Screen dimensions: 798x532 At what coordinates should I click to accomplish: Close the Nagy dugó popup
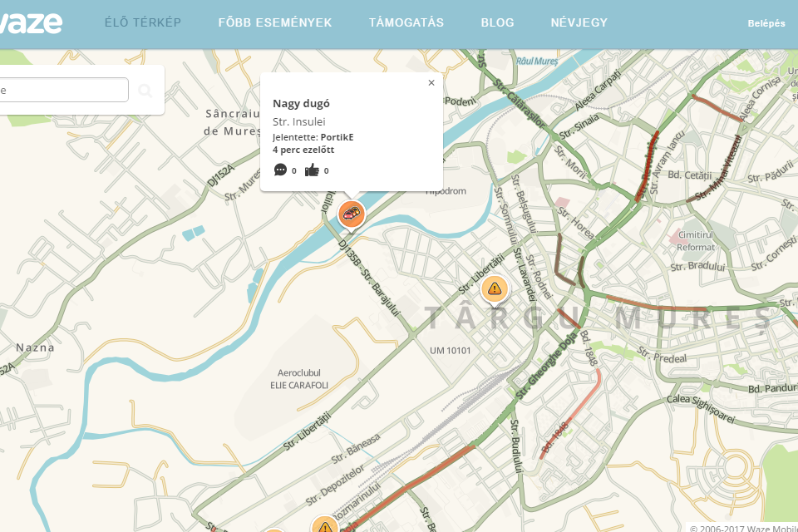coord(431,82)
